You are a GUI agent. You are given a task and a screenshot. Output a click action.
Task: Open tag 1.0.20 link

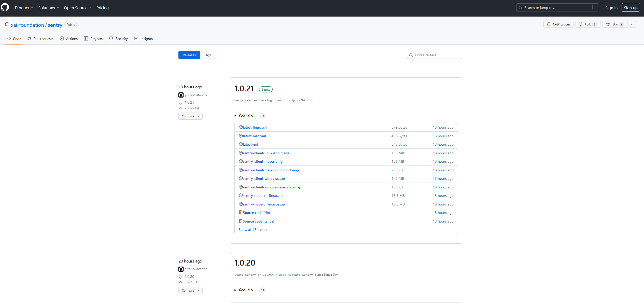tap(189, 277)
